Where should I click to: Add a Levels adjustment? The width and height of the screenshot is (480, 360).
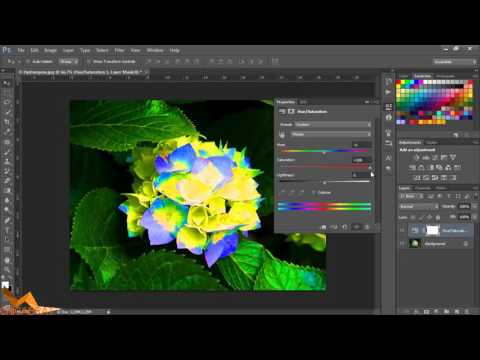426,157
